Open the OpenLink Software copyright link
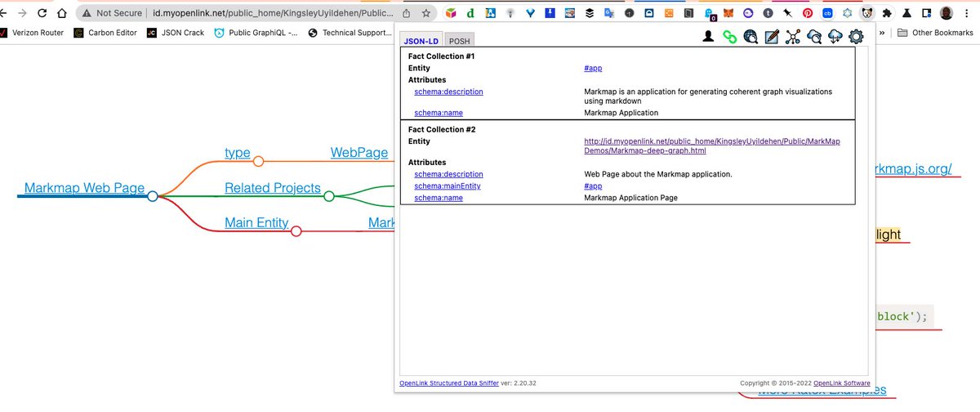Screen dimensions: 980x412 click(841, 383)
